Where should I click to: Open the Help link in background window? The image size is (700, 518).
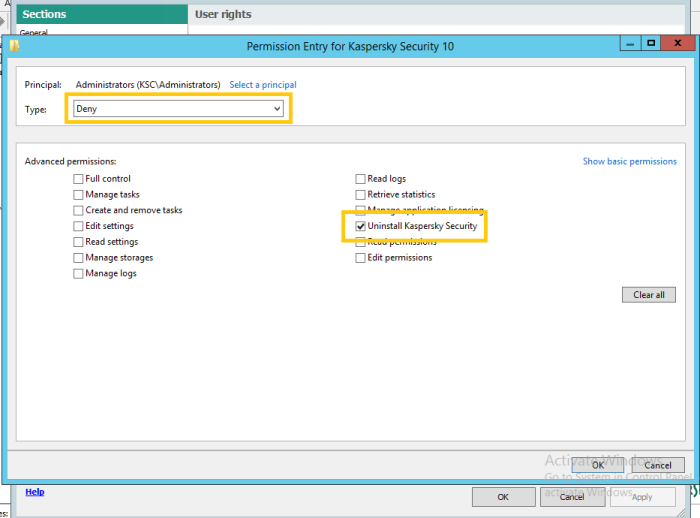[x=35, y=492]
